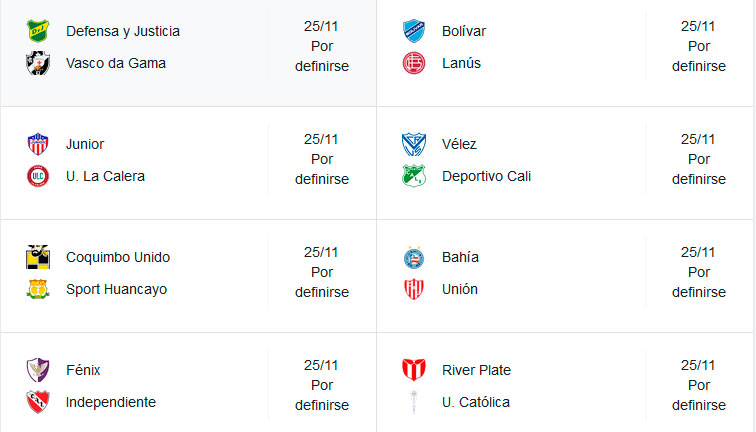Click the Junior club crest
The image size is (756, 432).
point(38,144)
